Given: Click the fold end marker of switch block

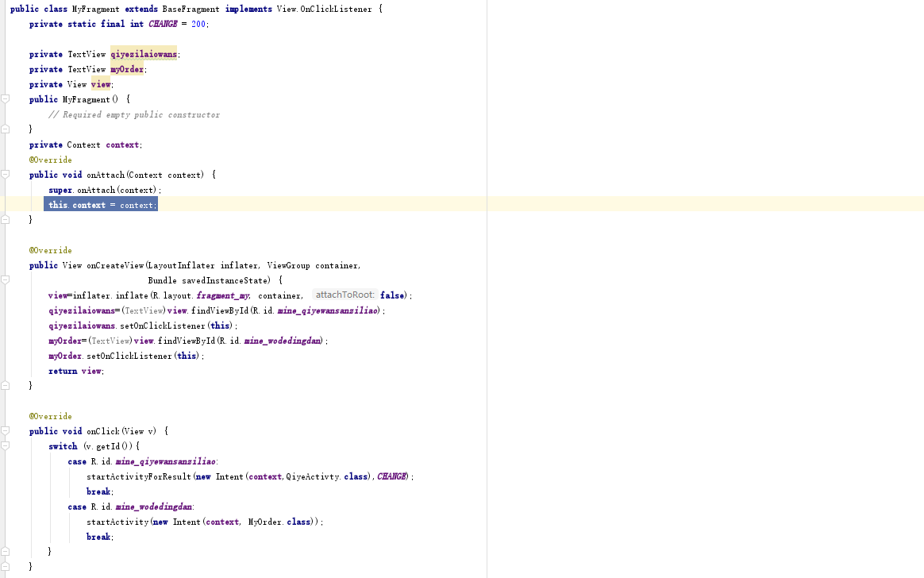Looking at the screenshot, I should 6,552.
